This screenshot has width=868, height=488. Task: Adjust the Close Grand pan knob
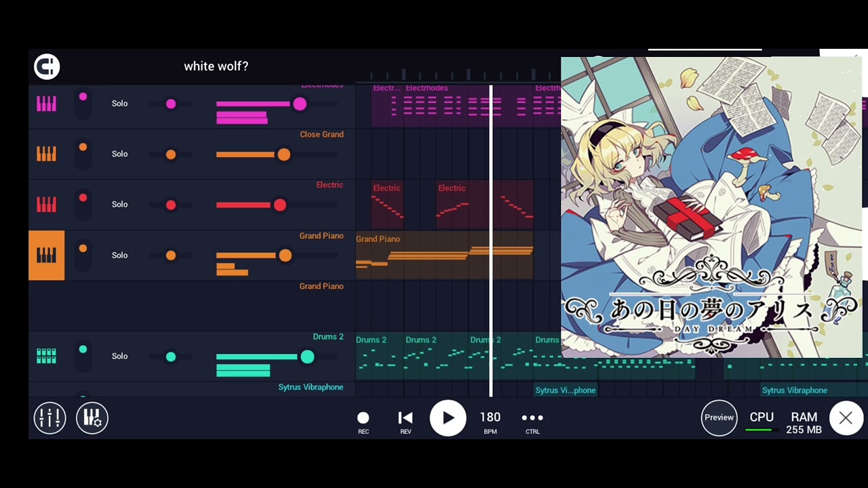pos(171,155)
